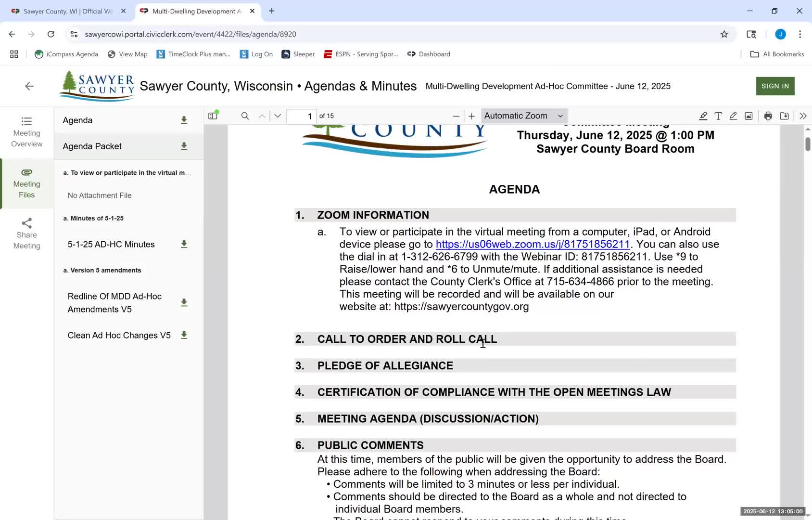Select the PDF draw tool
This screenshot has height=520, width=812.
tap(733, 116)
